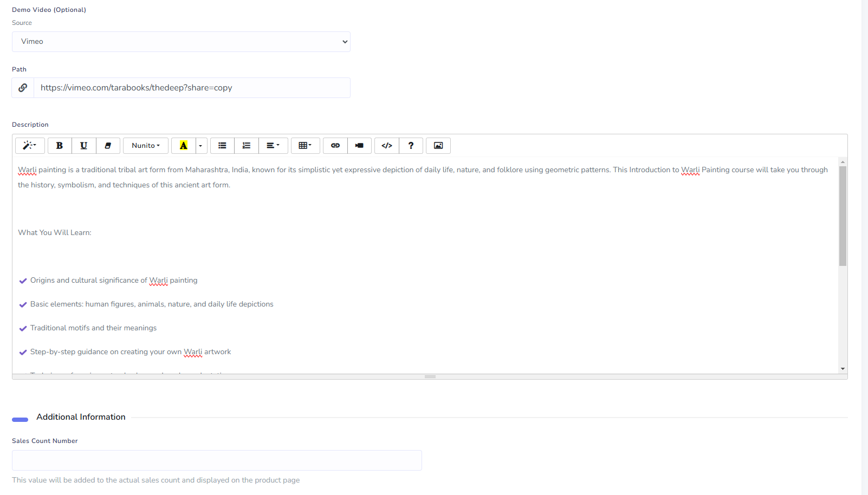Click the remove formatting eraser icon
Viewport: 868px width, 495px height.
coord(108,145)
